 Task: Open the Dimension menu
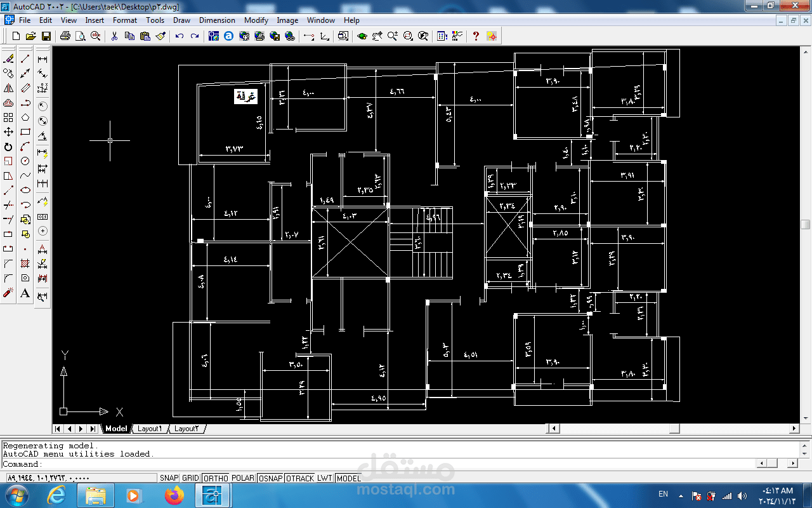217,20
